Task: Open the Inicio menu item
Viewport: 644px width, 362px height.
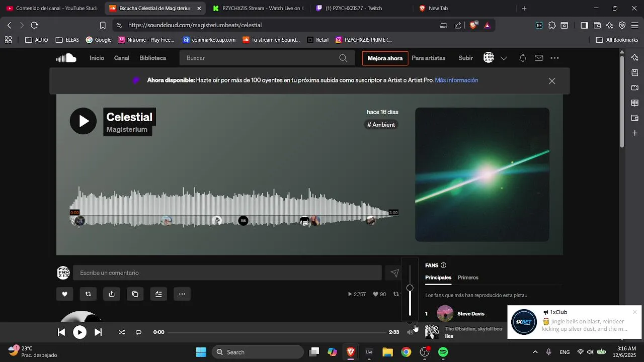Action: [x=97, y=58]
